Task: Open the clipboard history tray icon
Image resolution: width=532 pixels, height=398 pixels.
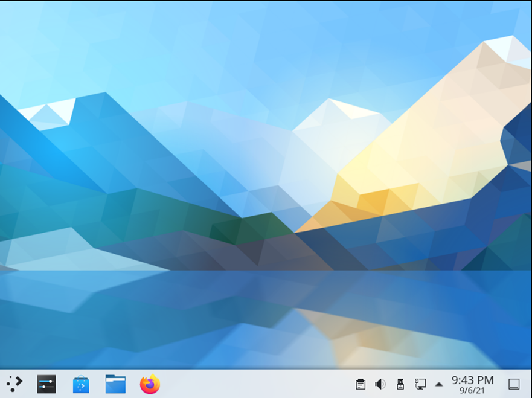Action: (361, 384)
